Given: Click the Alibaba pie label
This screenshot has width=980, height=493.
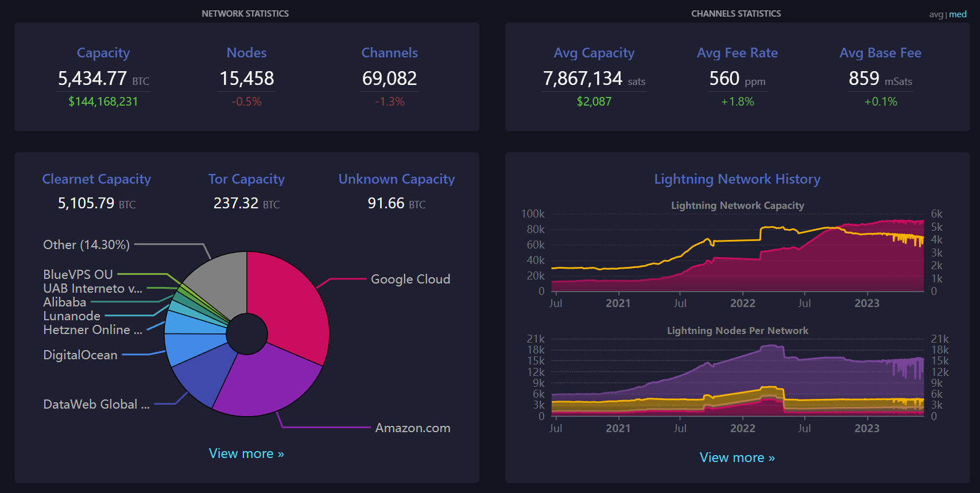Looking at the screenshot, I should tap(65, 302).
